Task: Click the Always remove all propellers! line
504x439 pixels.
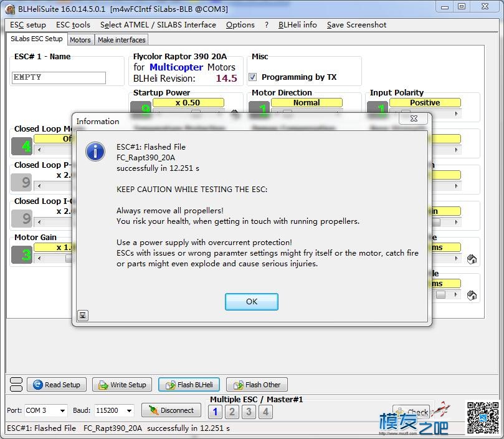Action: tap(169, 211)
